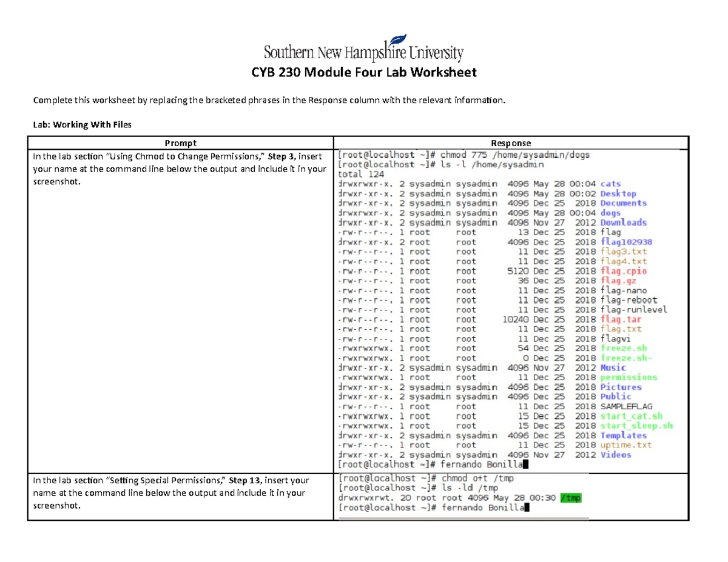Image resolution: width=728 pixels, height=562 pixels.
Task: Click the fernando Bonilla name text
Action: pyautogui.click(x=482, y=464)
